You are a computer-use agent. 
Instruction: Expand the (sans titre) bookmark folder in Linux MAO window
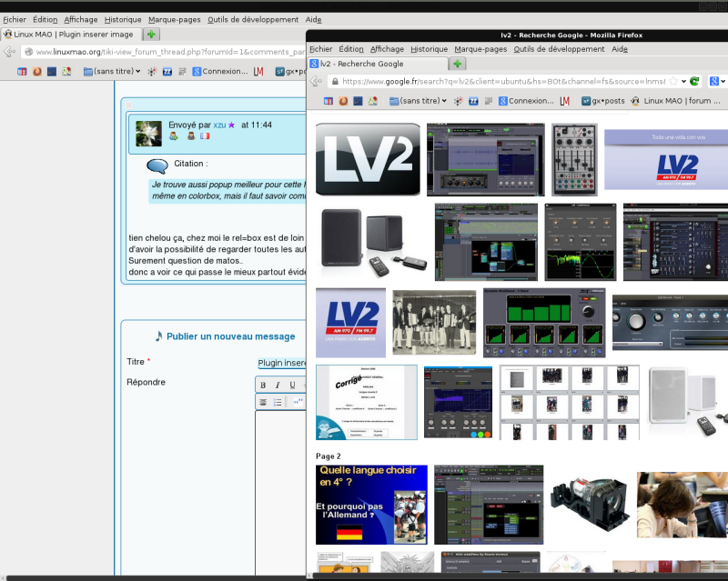pyautogui.click(x=113, y=70)
